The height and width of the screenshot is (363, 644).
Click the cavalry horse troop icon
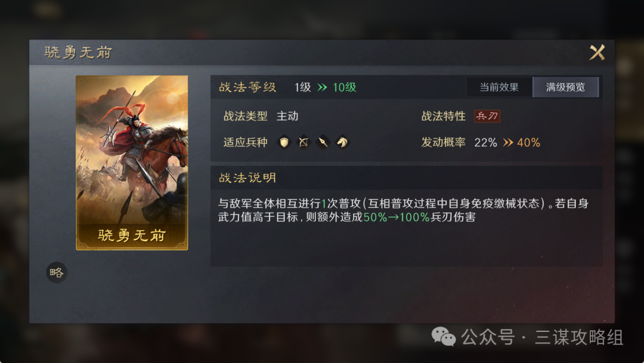[342, 142]
